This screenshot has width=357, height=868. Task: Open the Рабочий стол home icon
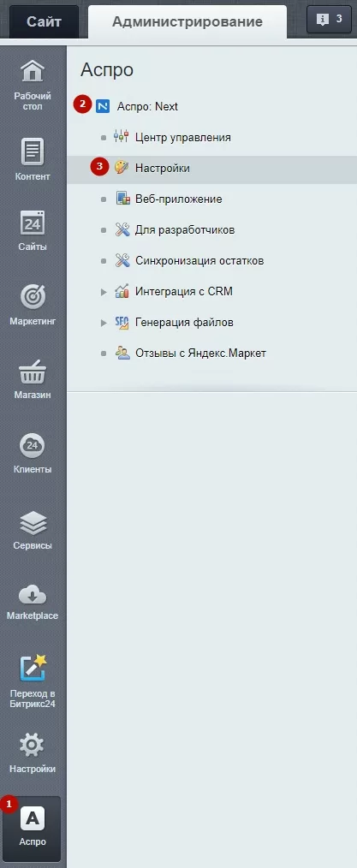[x=32, y=71]
